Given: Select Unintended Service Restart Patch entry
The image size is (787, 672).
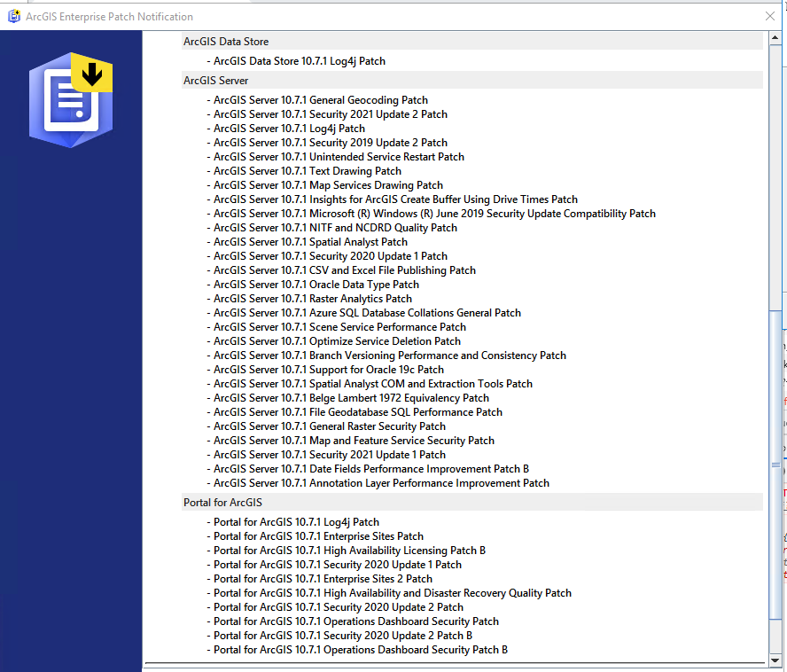Looking at the screenshot, I should point(336,157).
